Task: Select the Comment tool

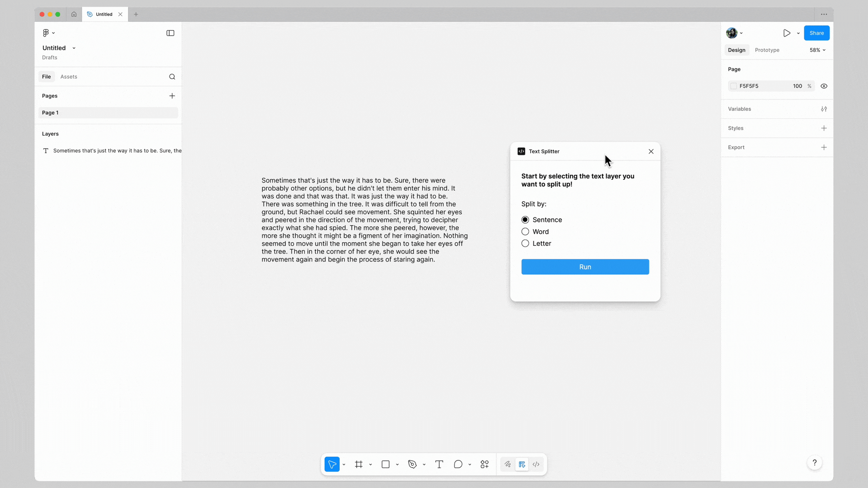Action: click(x=458, y=464)
